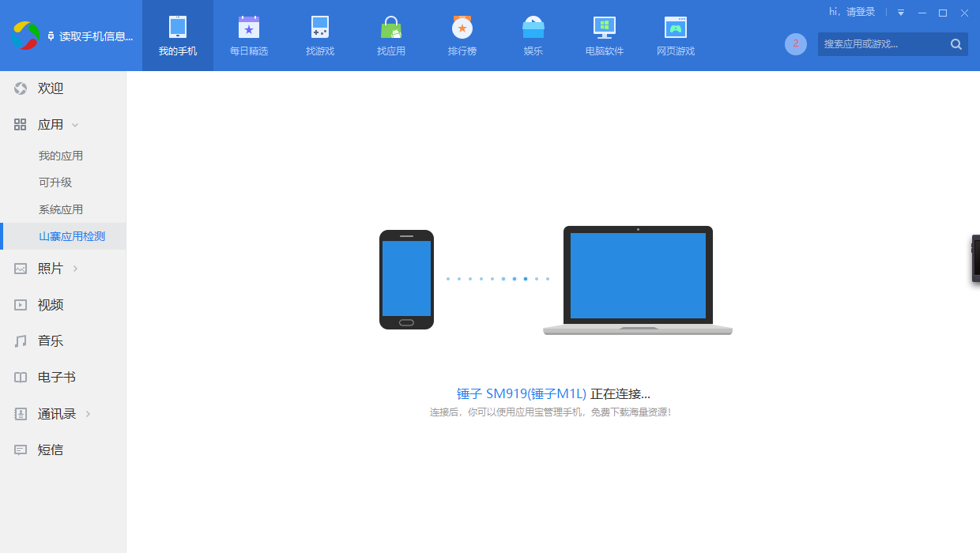Go to the 找应用 tab

pos(391,36)
